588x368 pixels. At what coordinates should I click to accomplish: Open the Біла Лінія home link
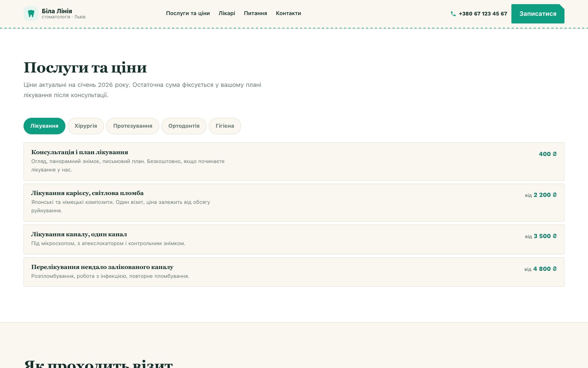[x=54, y=14]
